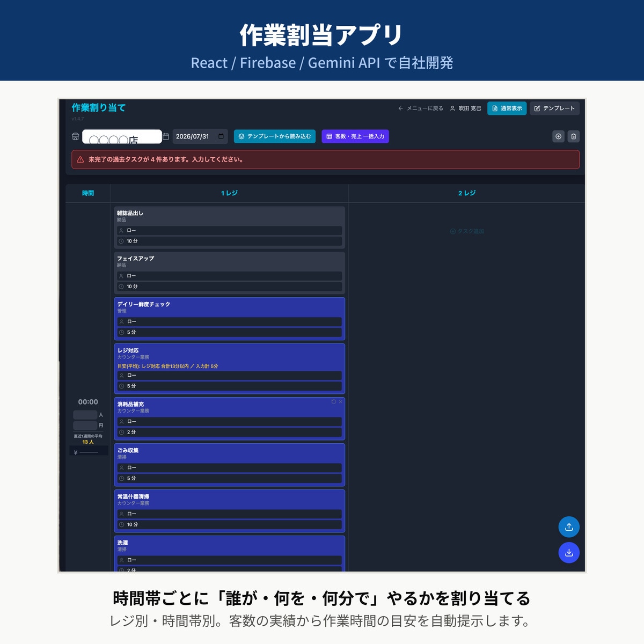Click the 13 人 weekly average value

point(88,442)
